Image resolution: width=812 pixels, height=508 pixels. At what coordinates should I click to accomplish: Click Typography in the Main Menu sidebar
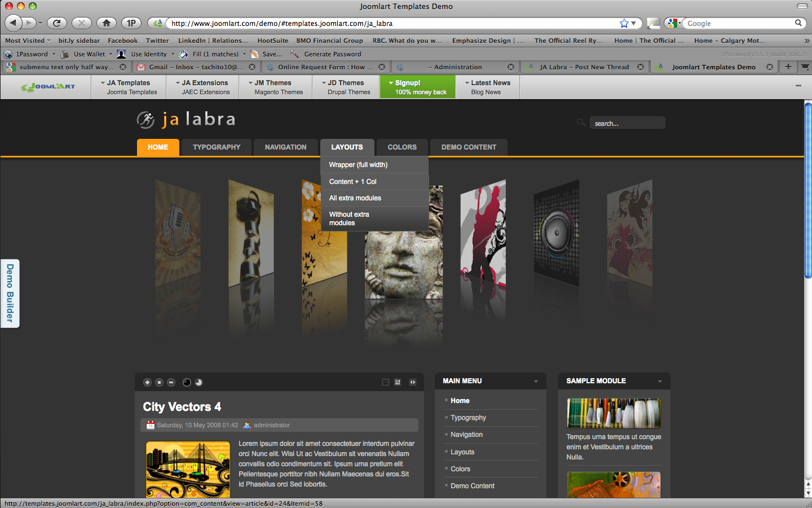tap(468, 418)
